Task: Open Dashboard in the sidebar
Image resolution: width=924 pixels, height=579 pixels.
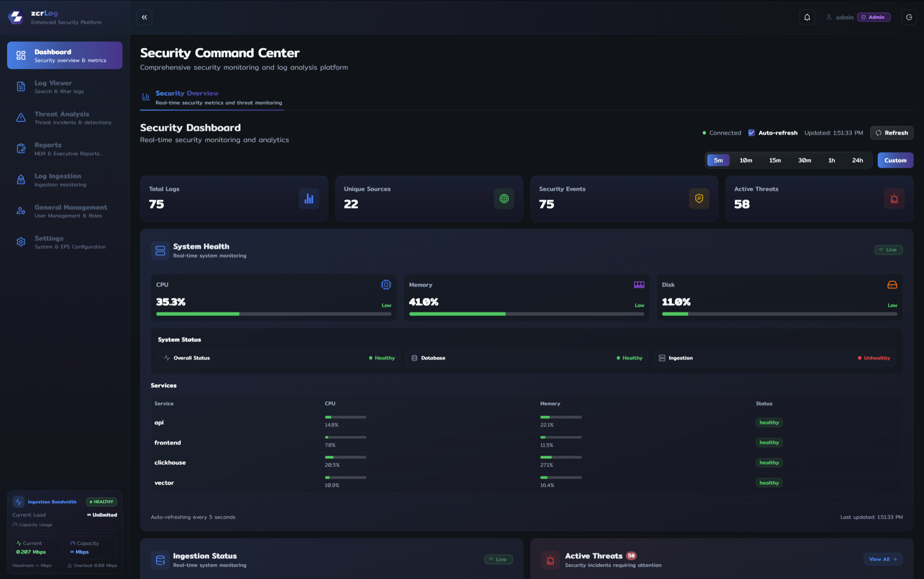Action: click(x=64, y=55)
